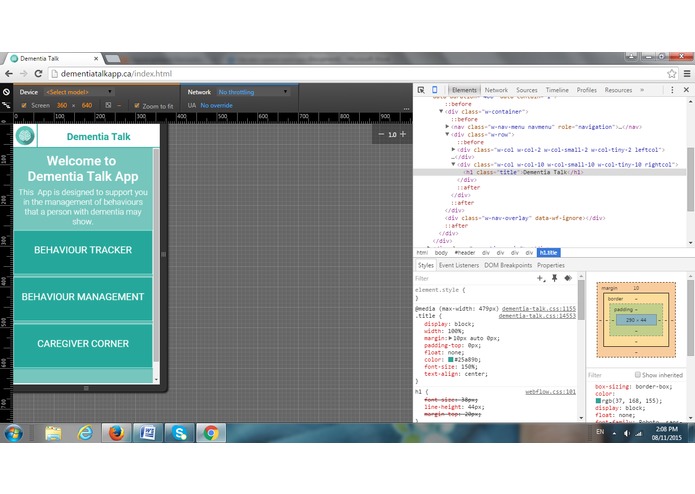Reload the page

pyautogui.click(x=39, y=74)
